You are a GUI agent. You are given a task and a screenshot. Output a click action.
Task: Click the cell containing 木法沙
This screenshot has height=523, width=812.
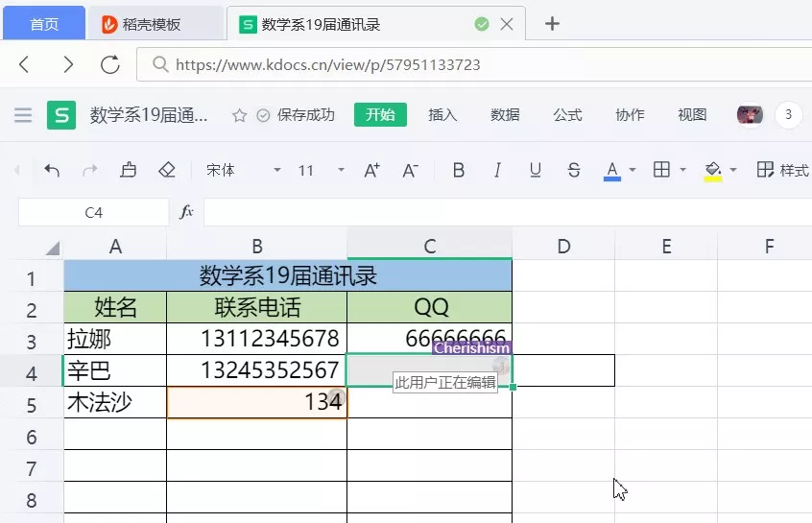pyautogui.click(x=115, y=402)
